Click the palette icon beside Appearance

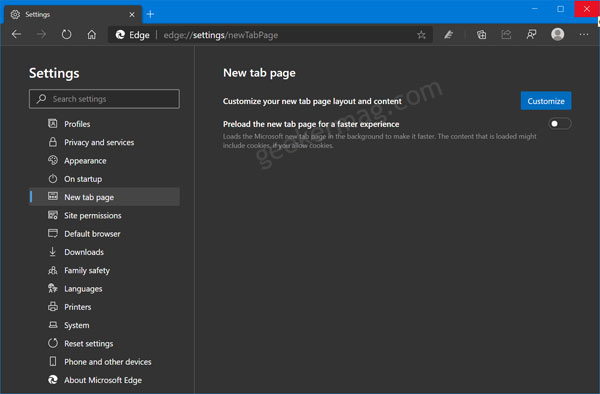tap(53, 160)
